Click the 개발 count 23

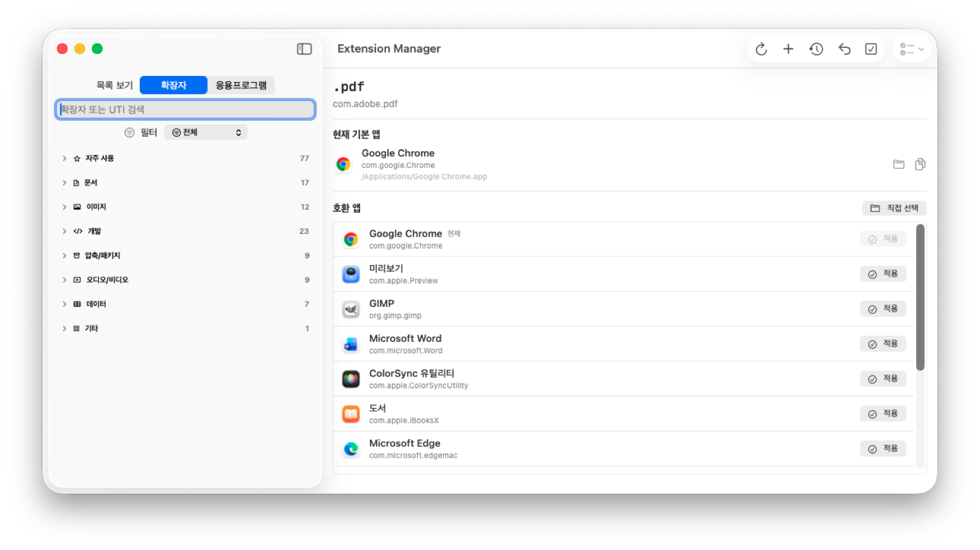tap(304, 231)
